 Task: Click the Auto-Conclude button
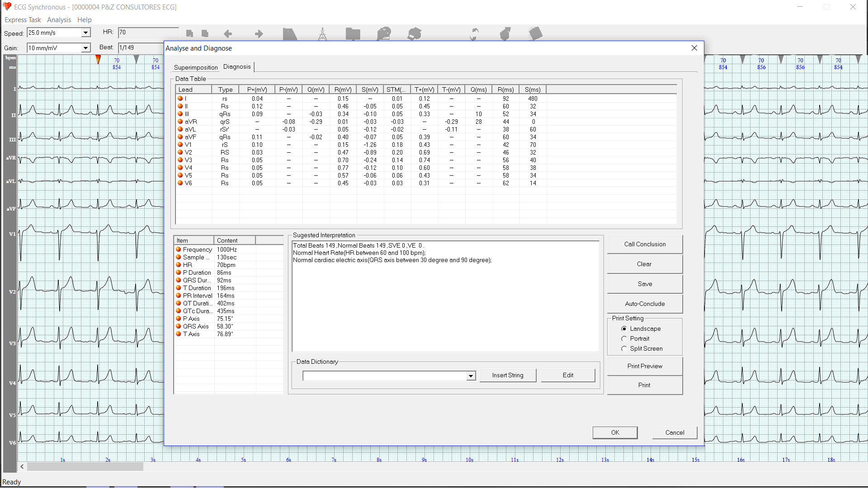pos(644,304)
